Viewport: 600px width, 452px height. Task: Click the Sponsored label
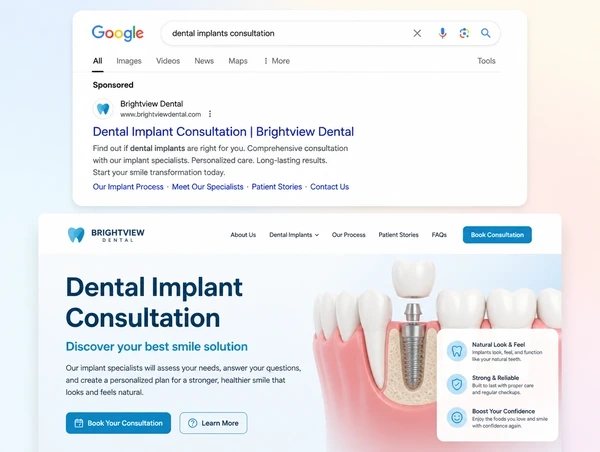tap(113, 85)
